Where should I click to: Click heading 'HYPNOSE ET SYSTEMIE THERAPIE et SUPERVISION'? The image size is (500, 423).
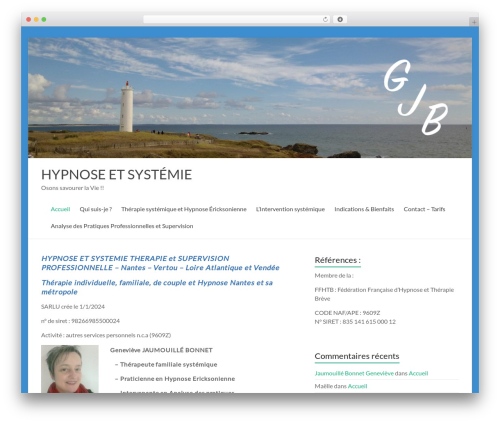160,263
